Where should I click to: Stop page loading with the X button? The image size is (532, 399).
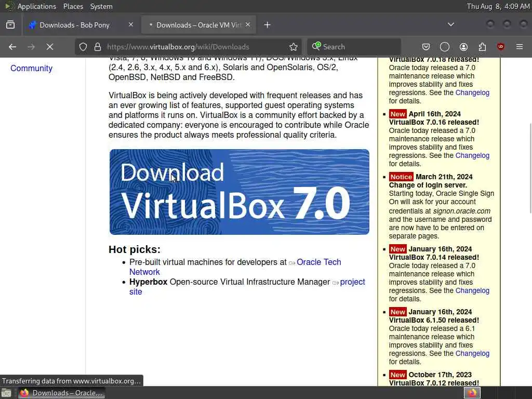50,47
